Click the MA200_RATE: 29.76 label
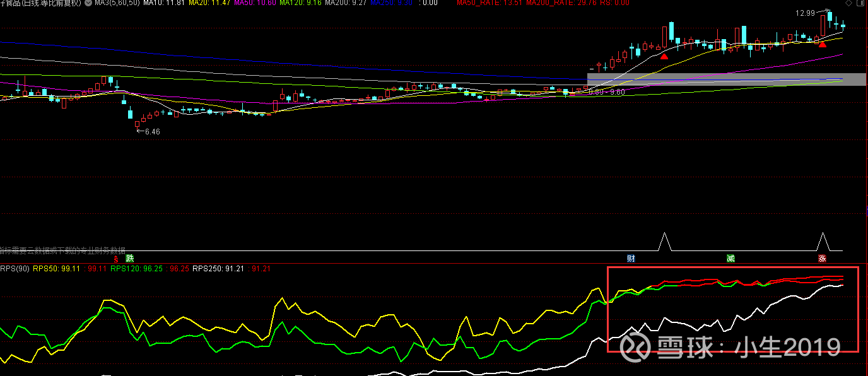The height and width of the screenshot is (376, 868). [561, 3]
